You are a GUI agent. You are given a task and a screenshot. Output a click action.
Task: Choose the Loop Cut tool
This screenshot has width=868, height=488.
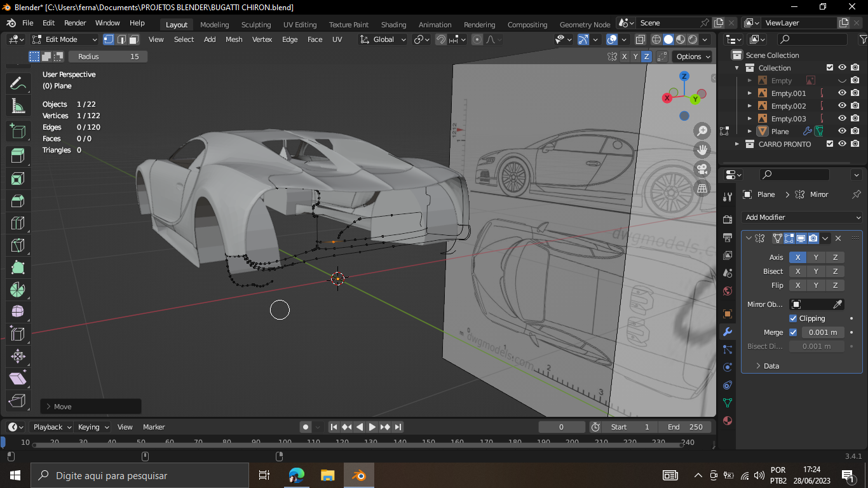(18, 223)
